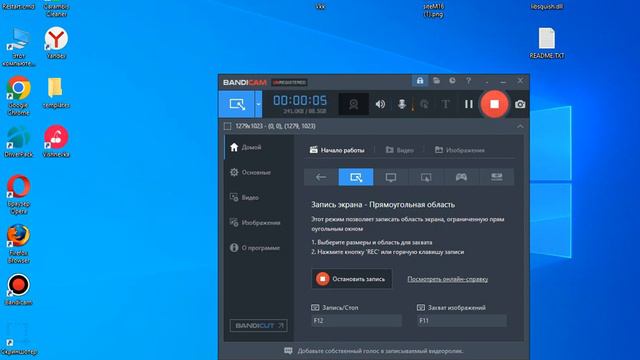Select fullscreen recording mode
Viewport: 640px width, 360px height.
click(x=391, y=177)
